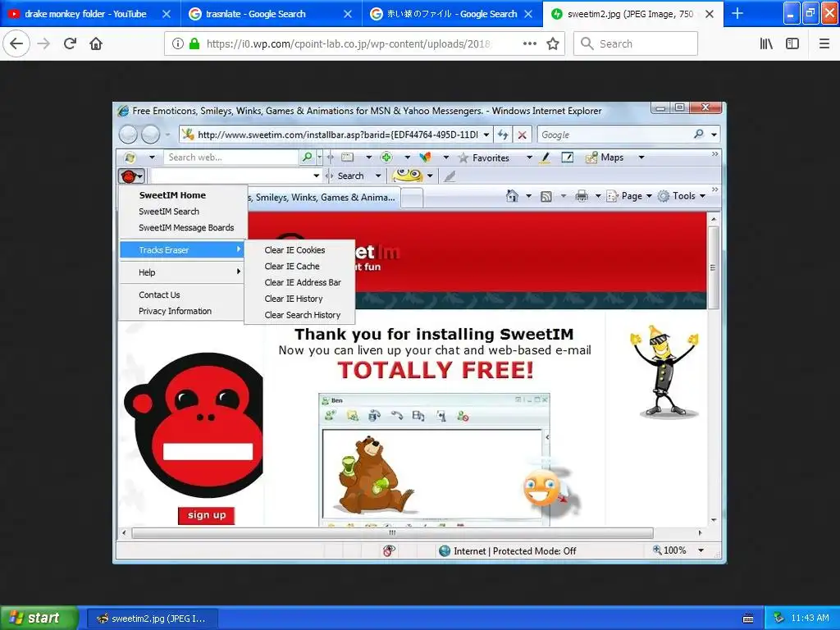Select Clear IE Cookies option
Viewport: 840px width, 630px height.
(x=294, y=249)
